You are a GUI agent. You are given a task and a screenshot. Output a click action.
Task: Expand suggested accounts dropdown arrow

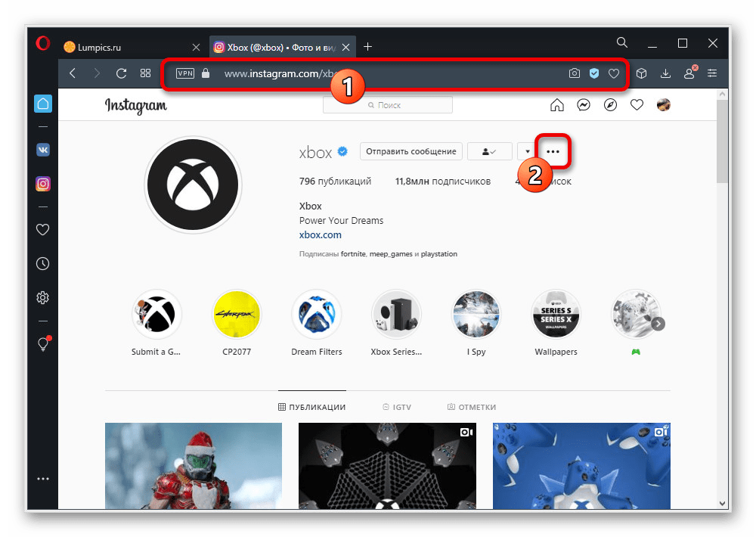click(527, 151)
